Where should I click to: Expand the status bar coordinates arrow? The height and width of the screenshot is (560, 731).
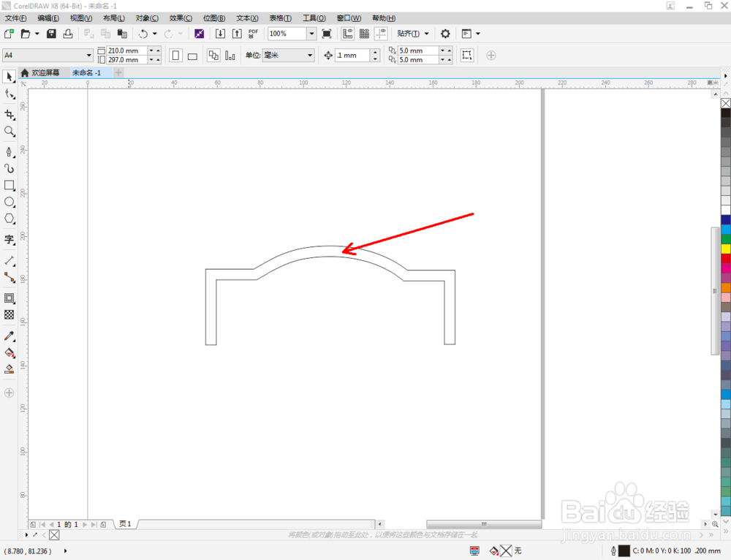(65, 551)
